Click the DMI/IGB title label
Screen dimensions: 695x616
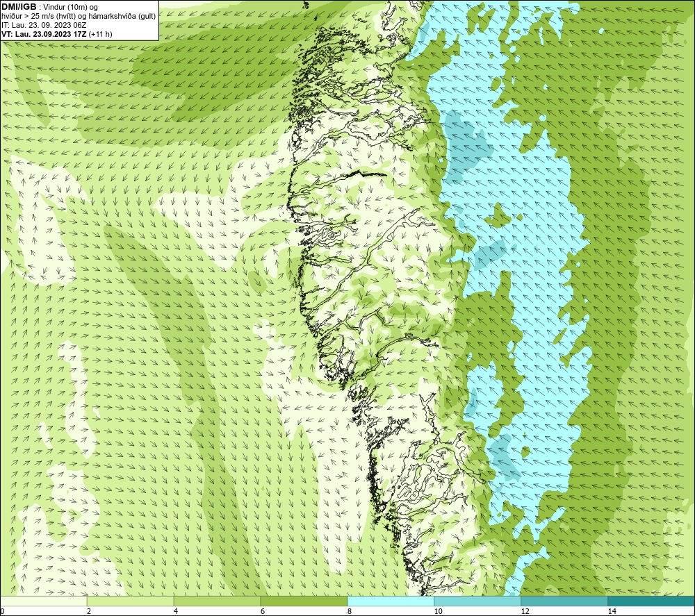[19, 7]
